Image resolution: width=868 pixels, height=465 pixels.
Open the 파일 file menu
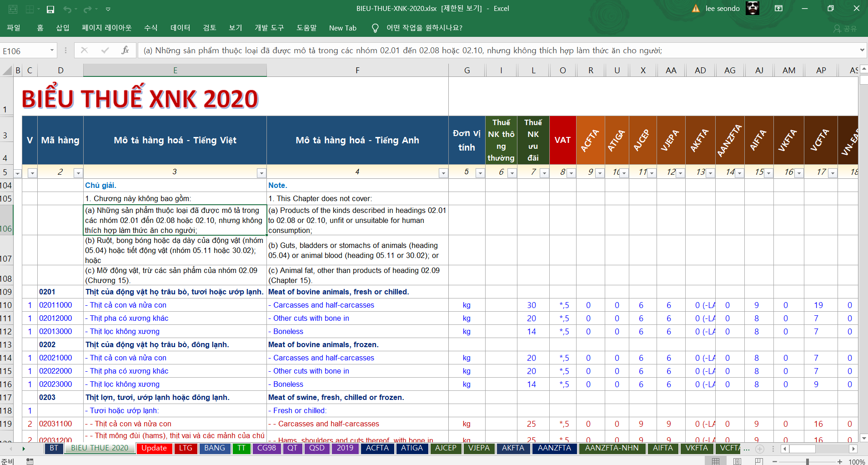(x=14, y=28)
